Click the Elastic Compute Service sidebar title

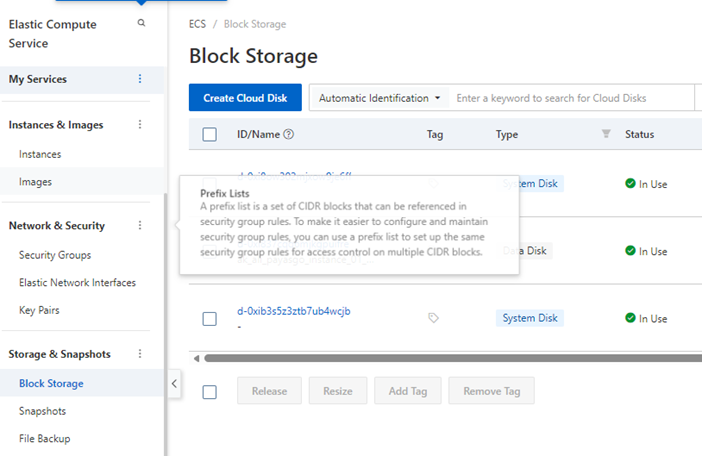52,34
